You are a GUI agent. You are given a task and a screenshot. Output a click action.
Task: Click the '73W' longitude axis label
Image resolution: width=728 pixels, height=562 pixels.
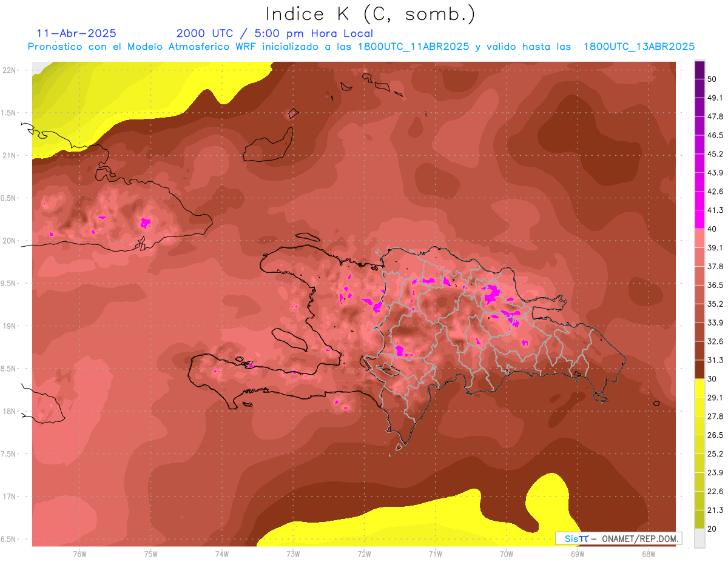pos(293,554)
